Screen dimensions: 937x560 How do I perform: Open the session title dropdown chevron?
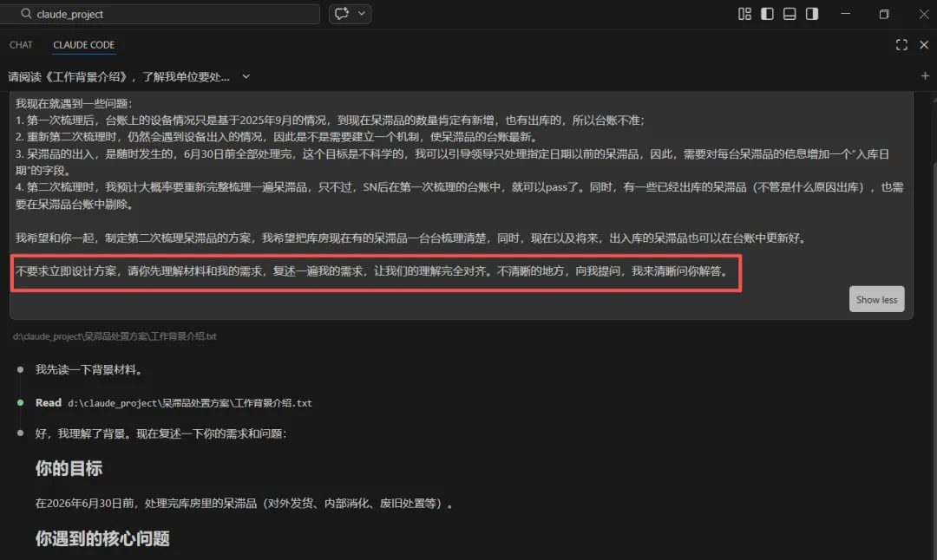pos(246,76)
